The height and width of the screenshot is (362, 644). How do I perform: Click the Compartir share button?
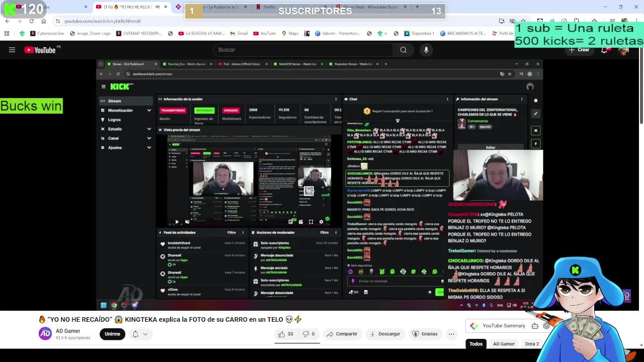click(342, 334)
